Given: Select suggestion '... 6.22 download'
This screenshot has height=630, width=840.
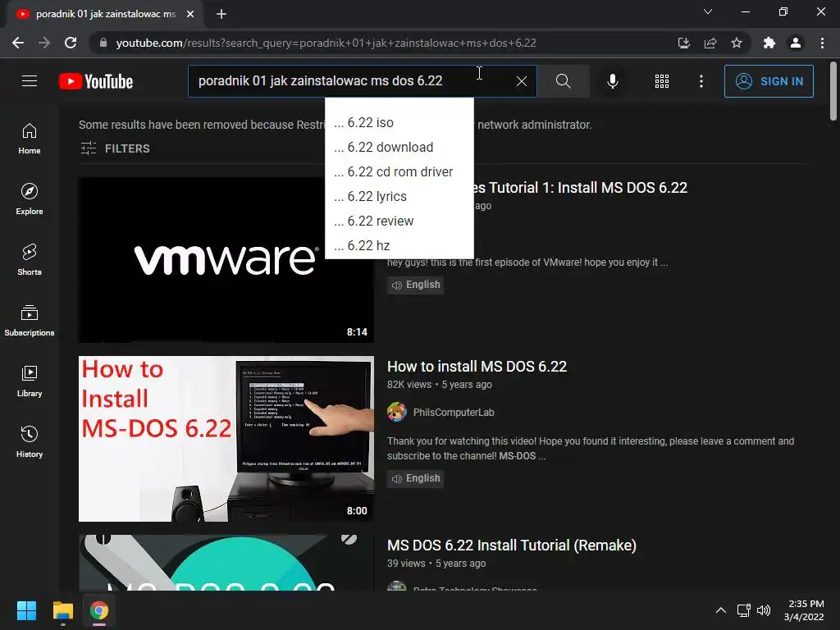Looking at the screenshot, I should pos(399,148).
